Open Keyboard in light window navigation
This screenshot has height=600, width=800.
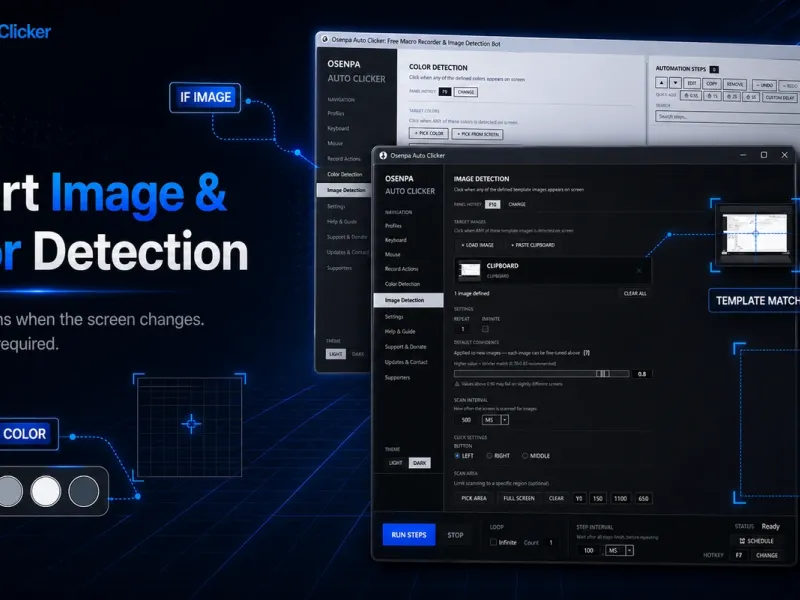click(x=338, y=128)
